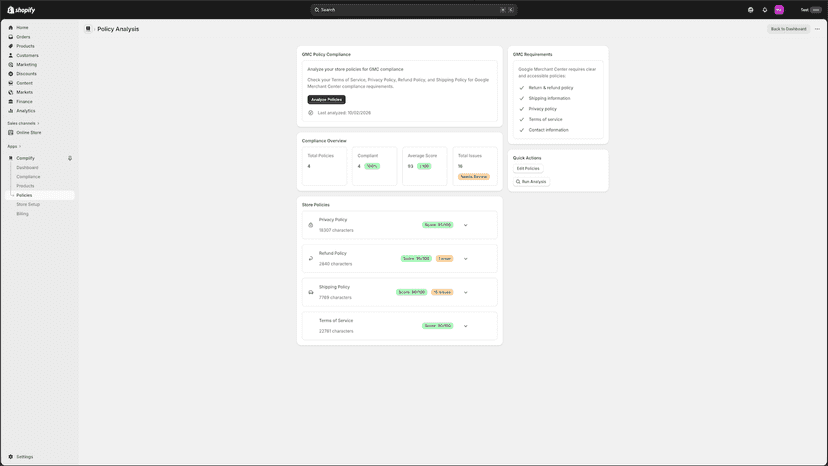Click Back to Dashboard button

pos(788,29)
